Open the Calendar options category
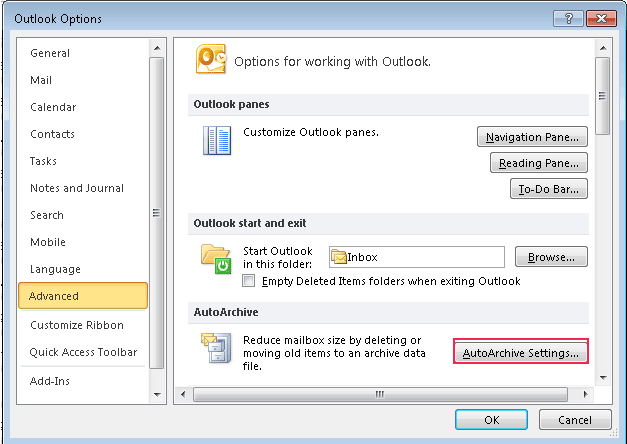Screen dimensions: 627x444 [53, 107]
